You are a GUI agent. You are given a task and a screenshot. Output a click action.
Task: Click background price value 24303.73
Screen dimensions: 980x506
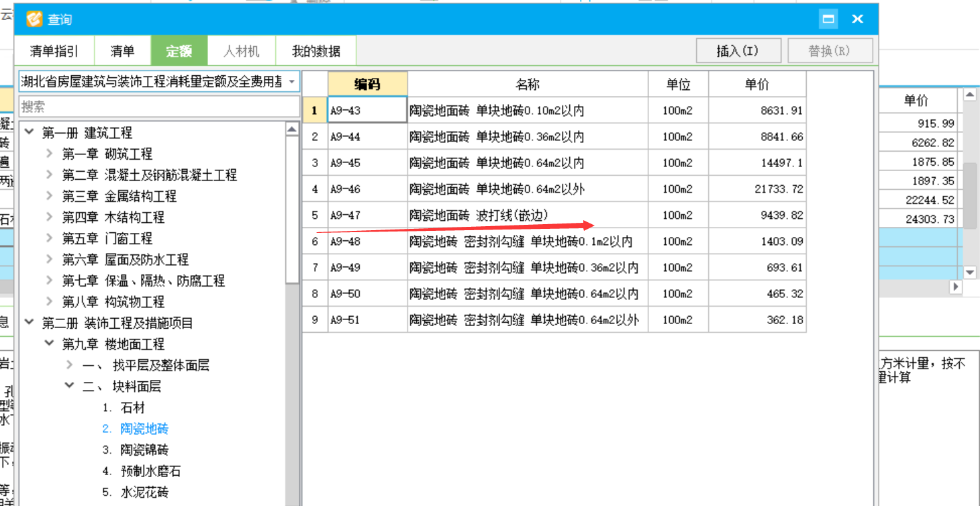(929, 219)
